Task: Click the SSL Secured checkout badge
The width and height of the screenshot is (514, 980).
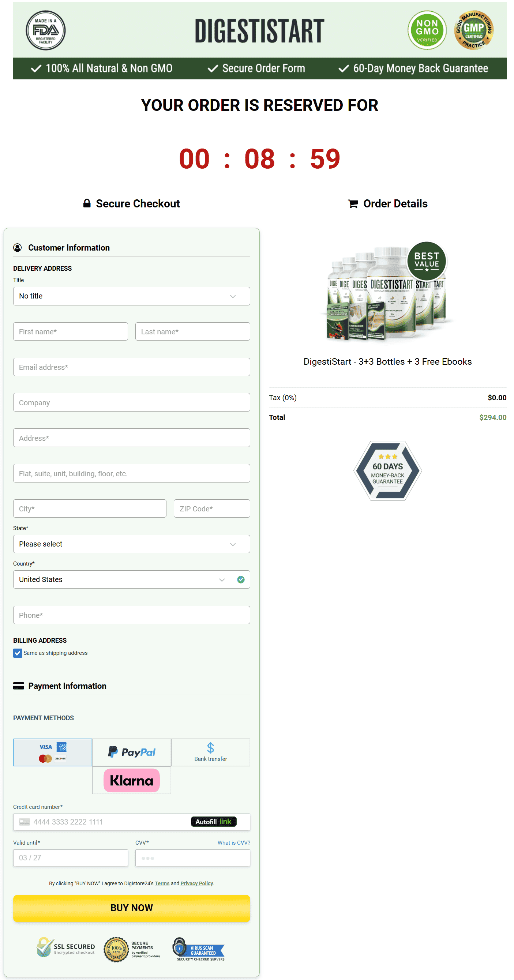Action: 66,949
